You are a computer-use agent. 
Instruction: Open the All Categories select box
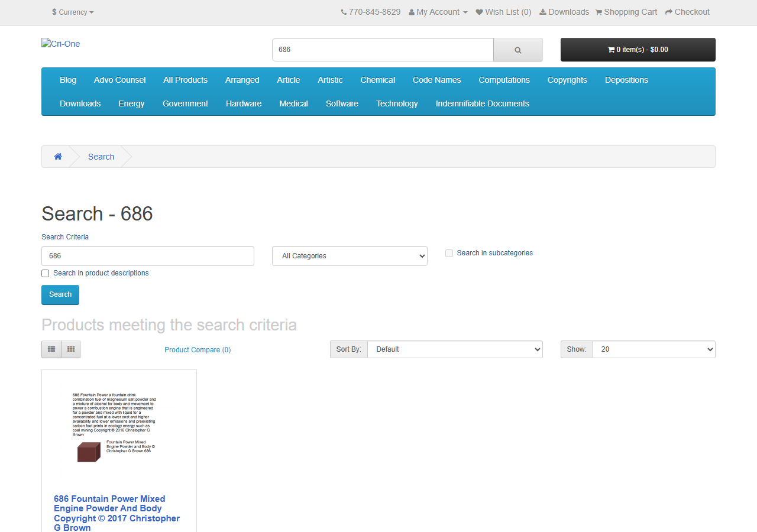pyautogui.click(x=350, y=256)
